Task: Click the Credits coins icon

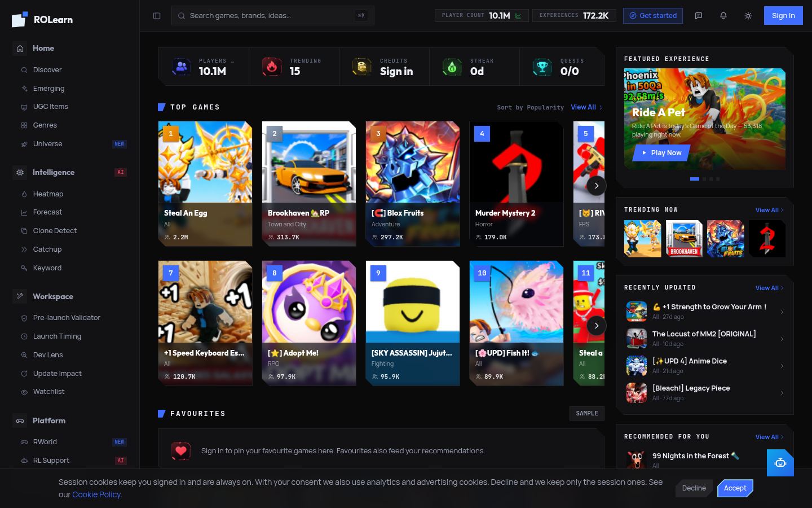Action: 362,67
